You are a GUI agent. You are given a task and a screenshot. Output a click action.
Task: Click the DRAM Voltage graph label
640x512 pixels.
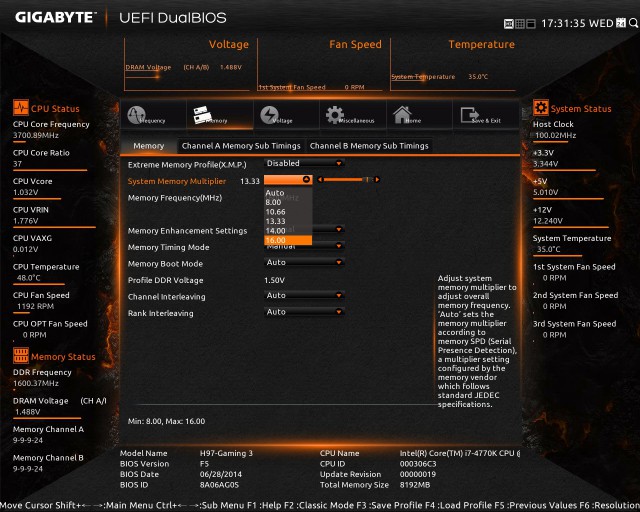(148, 67)
